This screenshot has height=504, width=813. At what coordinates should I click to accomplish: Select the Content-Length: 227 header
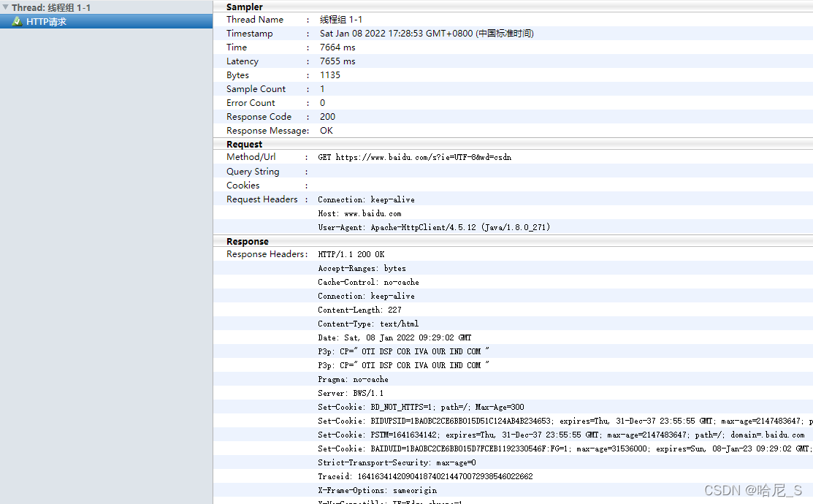[x=360, y=310]
